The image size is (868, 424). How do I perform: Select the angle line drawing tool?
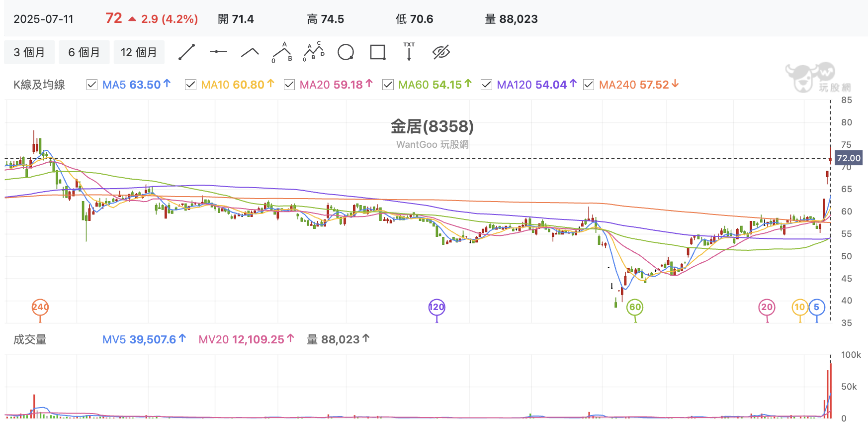click(x=250, y=52)
